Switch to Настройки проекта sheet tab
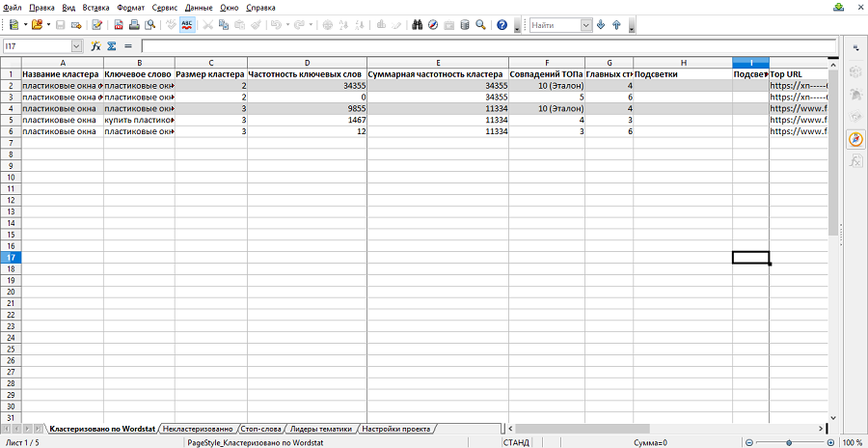This screenshot has width=868, height=448. pyautogui.click(x=396, y=429)
